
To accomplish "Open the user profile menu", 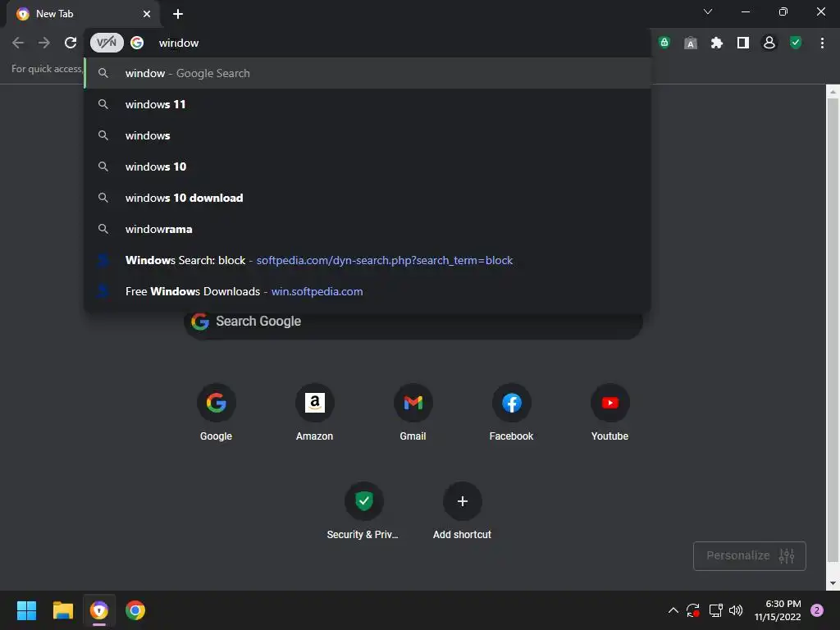I will (769, 43).
